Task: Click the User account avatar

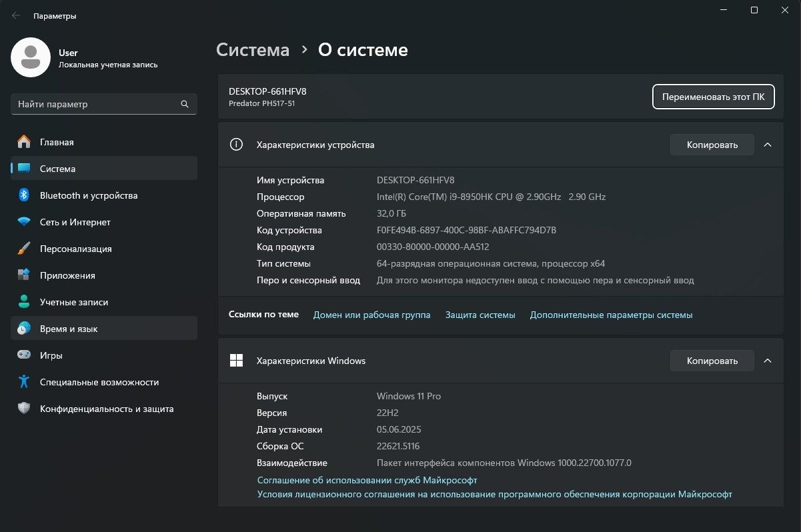Action: (x=31, y=57)
